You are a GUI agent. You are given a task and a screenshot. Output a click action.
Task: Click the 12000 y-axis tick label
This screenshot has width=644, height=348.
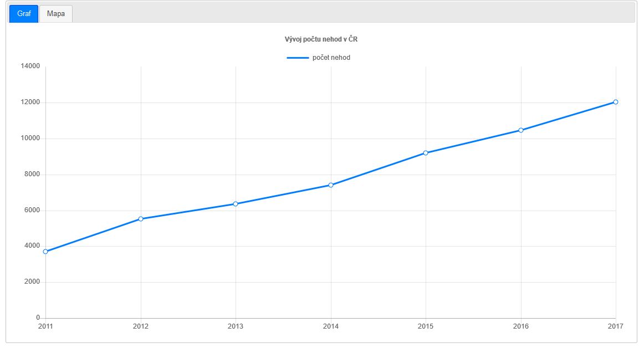(x=30, y=103)
